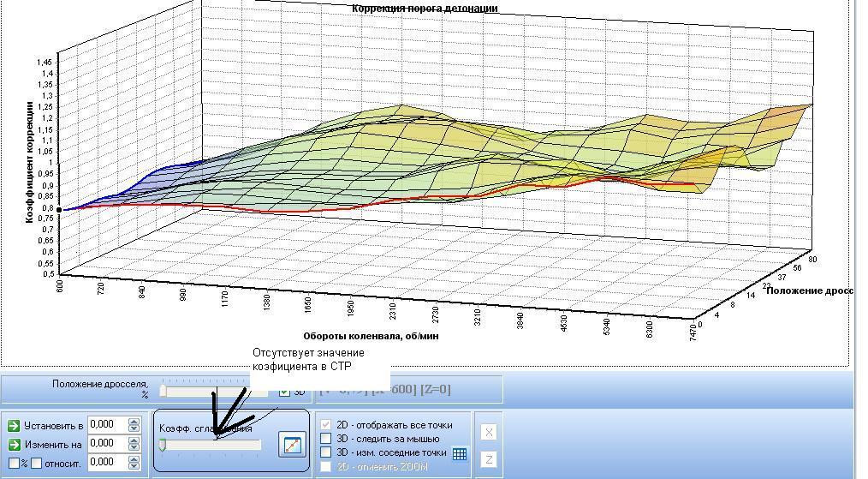The width and height of the screenshot is (868, 479).
Task: Click the RPM axis label 2310
Action: pos(392,311)
